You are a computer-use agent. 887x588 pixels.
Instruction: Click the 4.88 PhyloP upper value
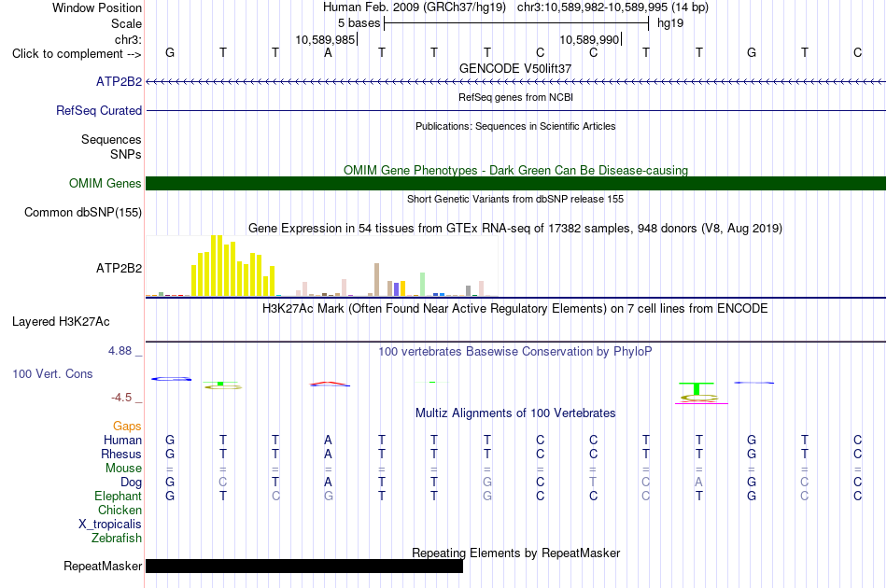pyautogui.click(x=120, y=351)
